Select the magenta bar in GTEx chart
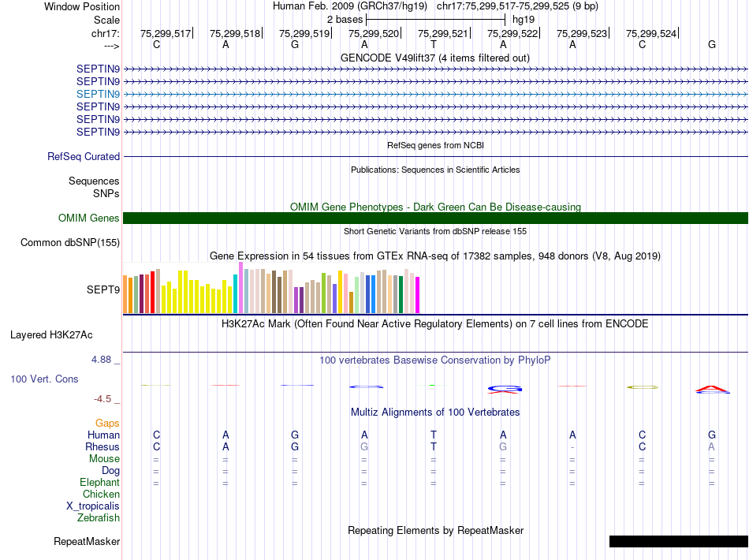Viewport: 749px width, 560px height. pyautogui.click(x=418, y=296)
